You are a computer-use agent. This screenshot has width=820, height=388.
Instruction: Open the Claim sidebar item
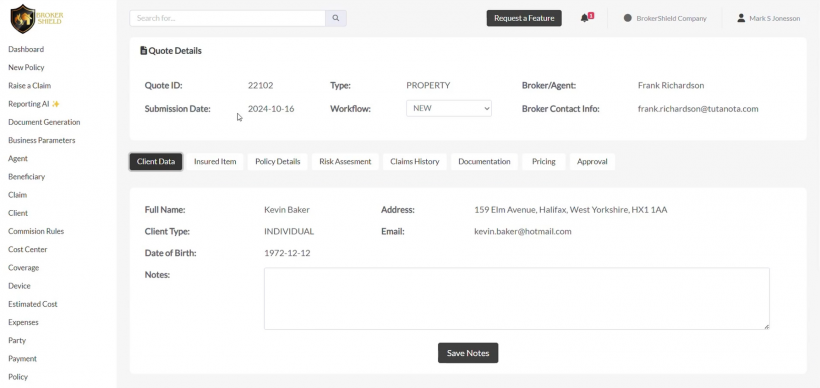tap(17, 195)
